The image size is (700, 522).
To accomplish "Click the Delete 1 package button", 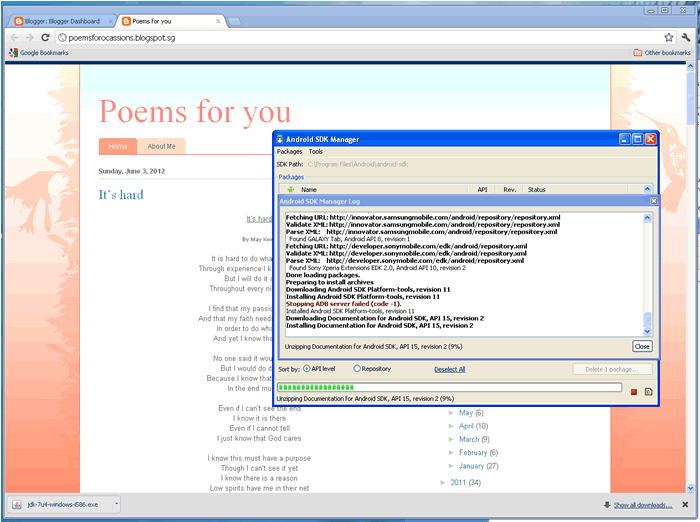I will (x=612, y=369).
